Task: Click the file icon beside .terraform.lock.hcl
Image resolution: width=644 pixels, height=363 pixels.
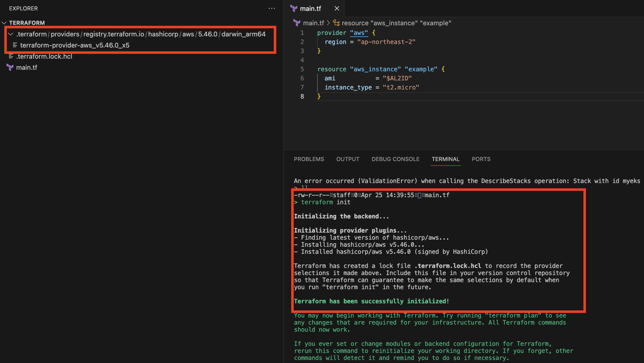Action: tap(11, 56)
